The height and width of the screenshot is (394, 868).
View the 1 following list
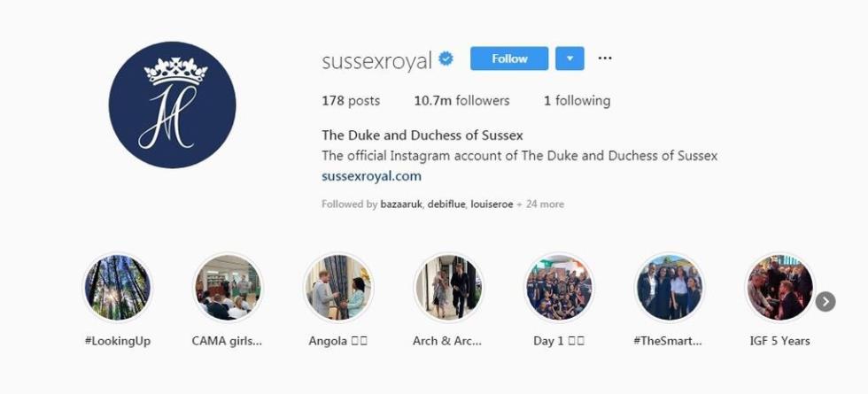click(x=577, y=101)
